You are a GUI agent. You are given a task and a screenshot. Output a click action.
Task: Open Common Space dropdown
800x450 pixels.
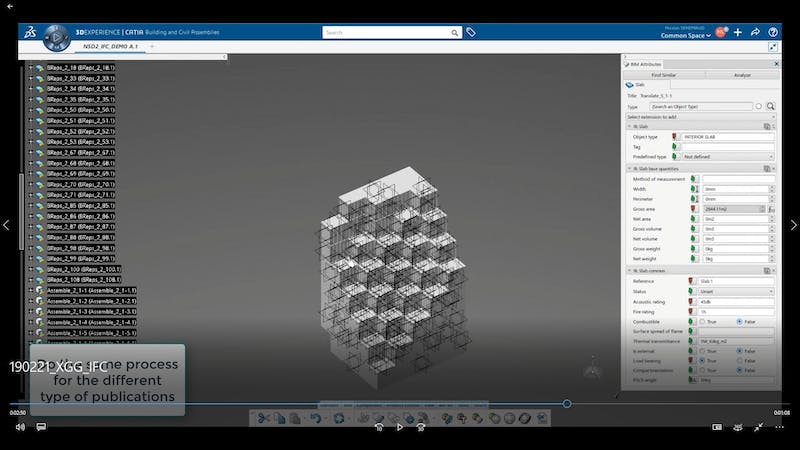point(686,36)
